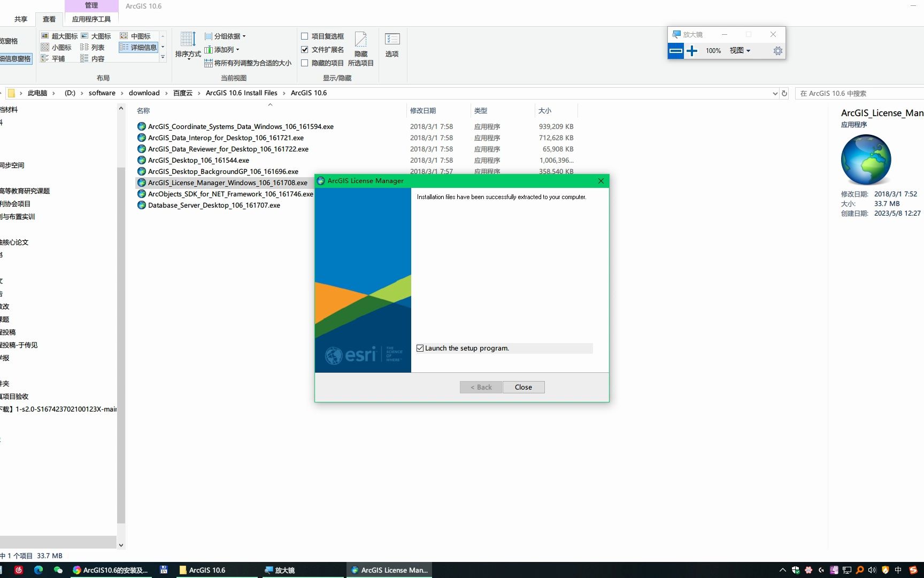924x578 pixels.
Task: Select ArcGIS_Data_Interop_for_Desktop_106_161721.exe file
Action: [226, 138]
